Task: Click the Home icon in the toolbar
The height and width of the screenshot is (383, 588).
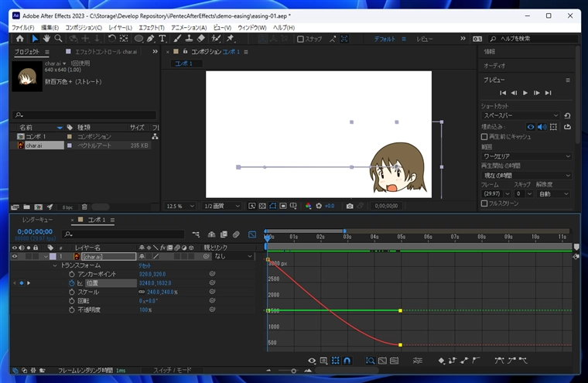Action: 20,38
